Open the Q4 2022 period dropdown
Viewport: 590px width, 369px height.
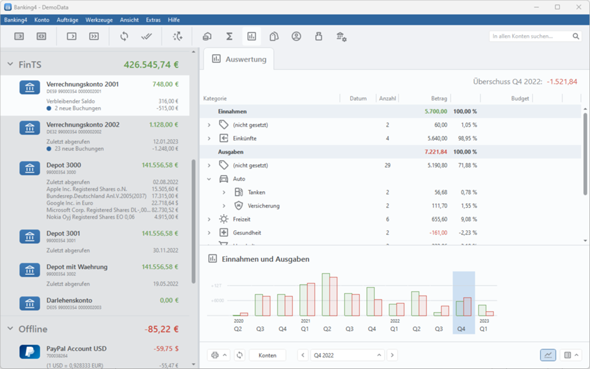pyautogui.click(x=347, y=355)
